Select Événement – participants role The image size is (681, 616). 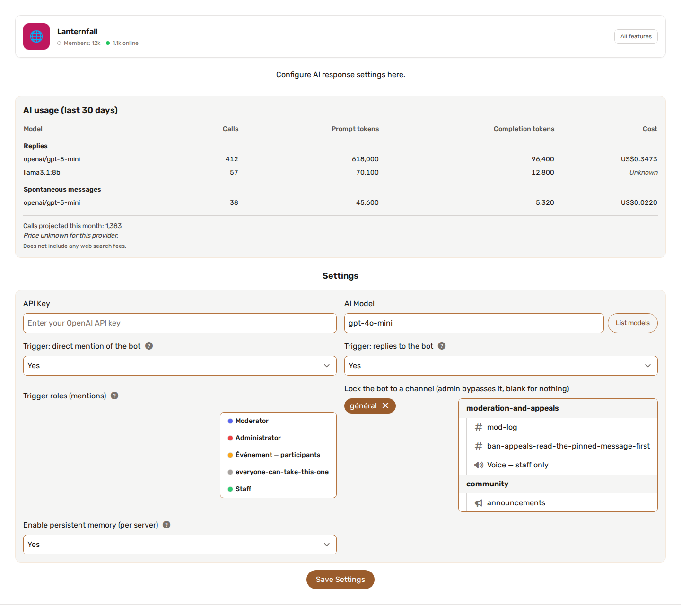pos(278,455)
